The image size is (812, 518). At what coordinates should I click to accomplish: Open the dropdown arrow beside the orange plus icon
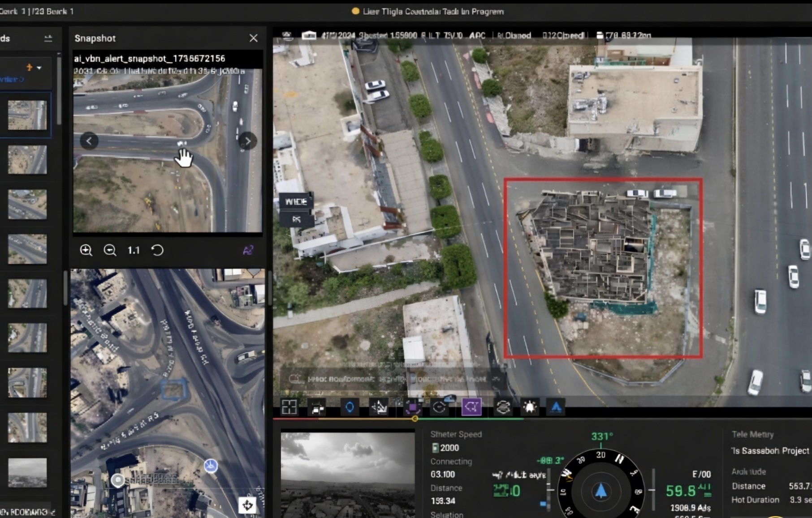click(x=39, y=68)
